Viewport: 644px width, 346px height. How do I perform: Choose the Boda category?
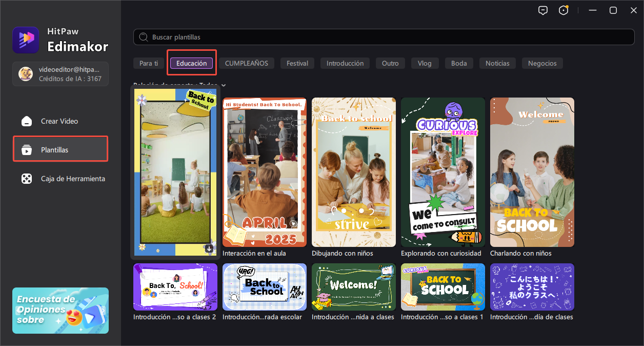coord(458,63)
